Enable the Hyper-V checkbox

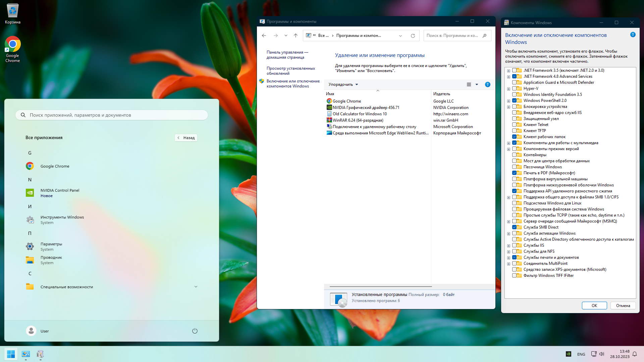(x=514, y=88)
